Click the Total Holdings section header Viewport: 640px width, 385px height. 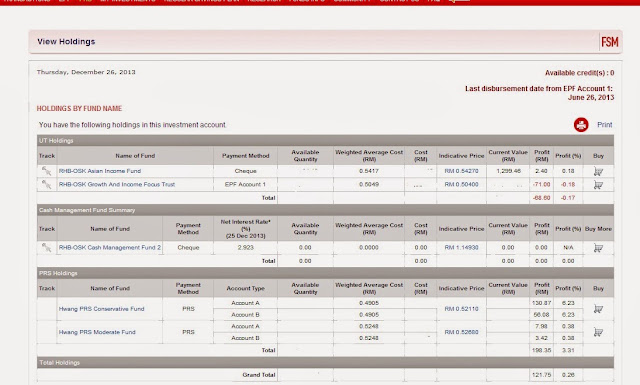[325, 363]
